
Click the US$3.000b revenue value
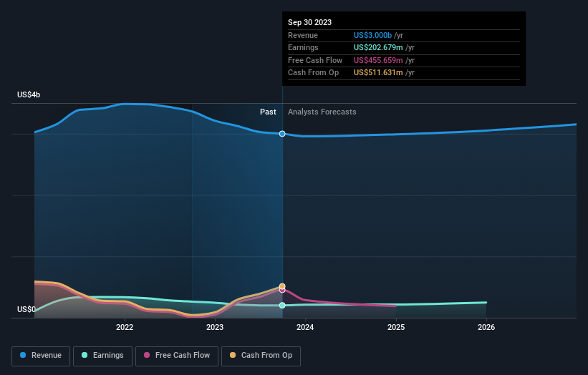pos(372,35)
